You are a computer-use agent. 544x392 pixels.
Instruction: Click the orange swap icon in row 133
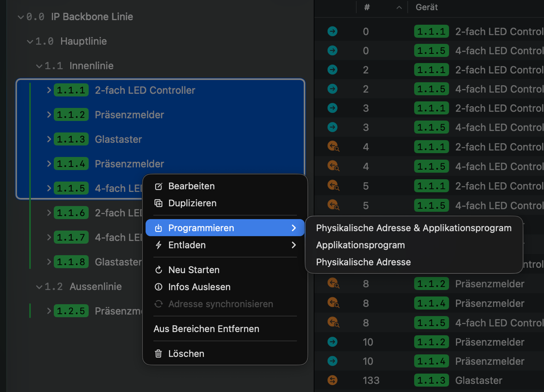[332, 380]
